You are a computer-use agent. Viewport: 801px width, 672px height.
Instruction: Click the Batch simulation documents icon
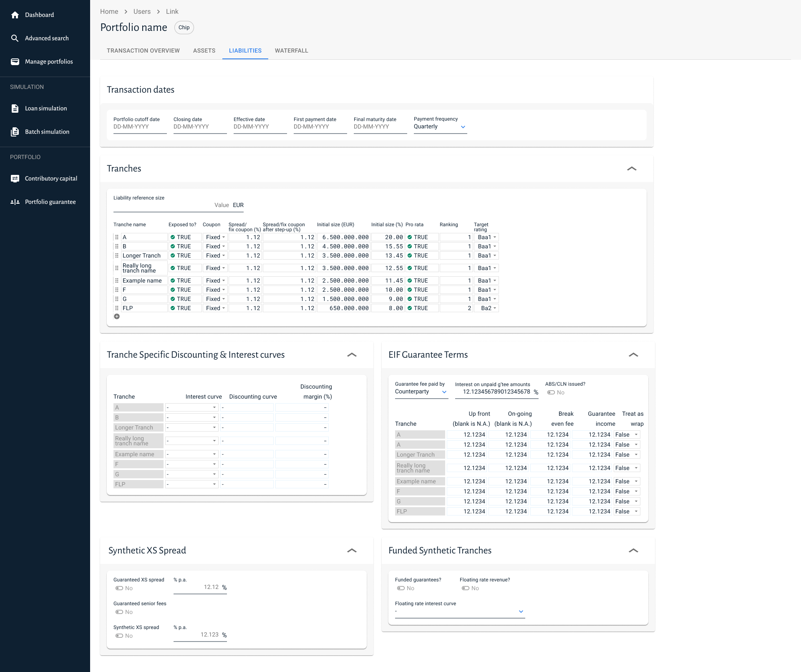(x=15, y=132)
